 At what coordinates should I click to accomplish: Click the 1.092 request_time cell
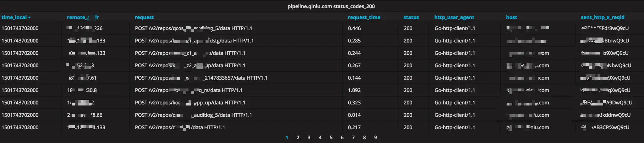[354, 90]
